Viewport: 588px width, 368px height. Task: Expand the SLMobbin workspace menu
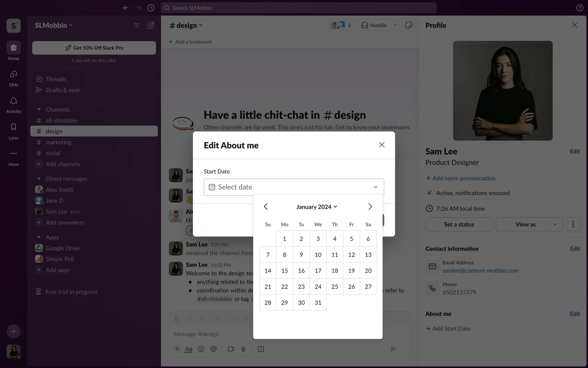[x=54, y=25]
